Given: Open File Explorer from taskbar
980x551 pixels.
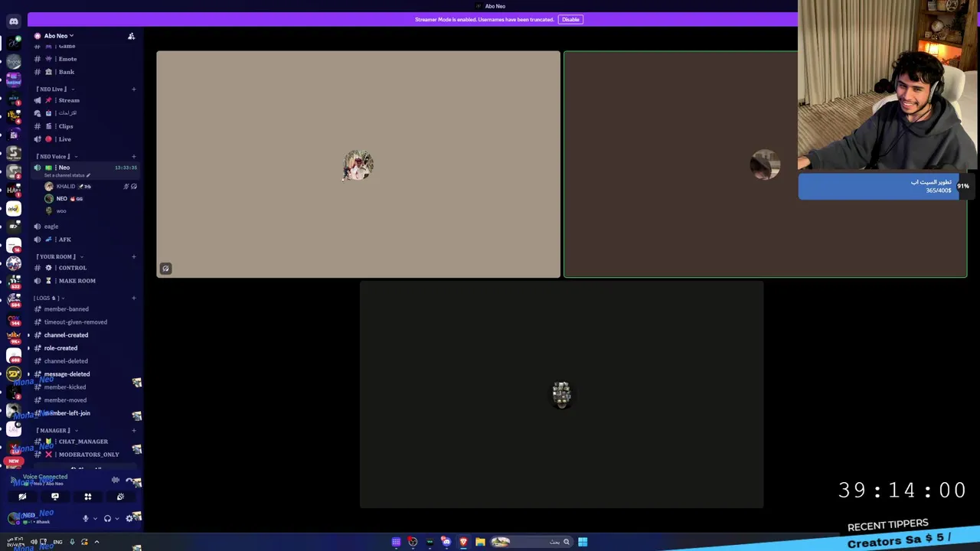Looking at the screenshot, I should point(480,542).
